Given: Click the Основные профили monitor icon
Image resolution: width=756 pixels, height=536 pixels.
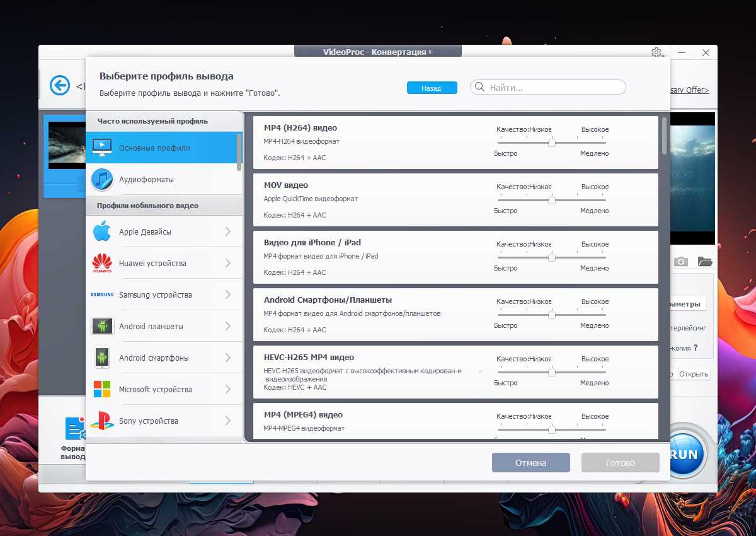Looking at the screenshot, I should (x=102, y=148).
